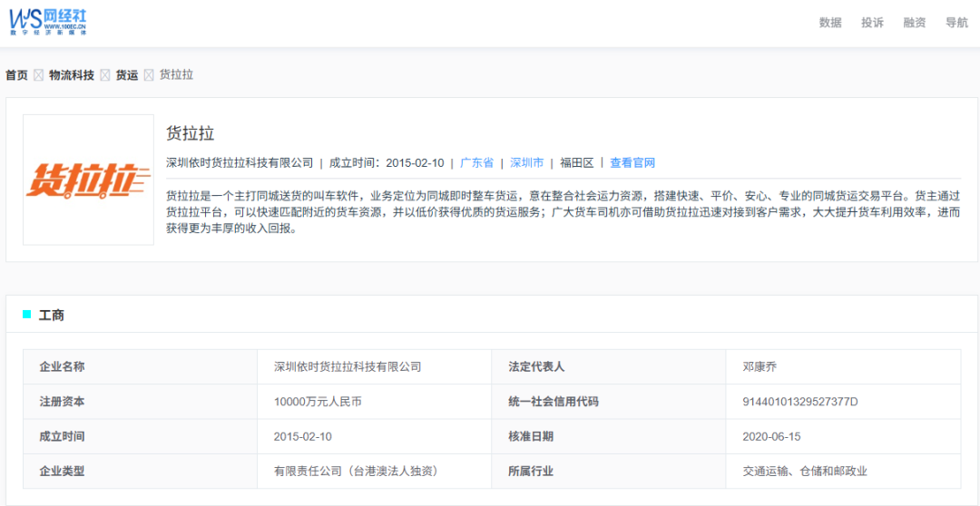
Task: Click the legal representative name 邓康乔
Action: tap(759, 367)
